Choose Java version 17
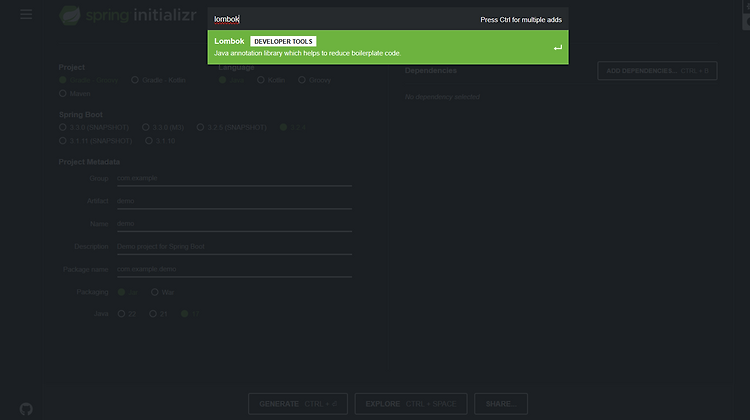 190,314
